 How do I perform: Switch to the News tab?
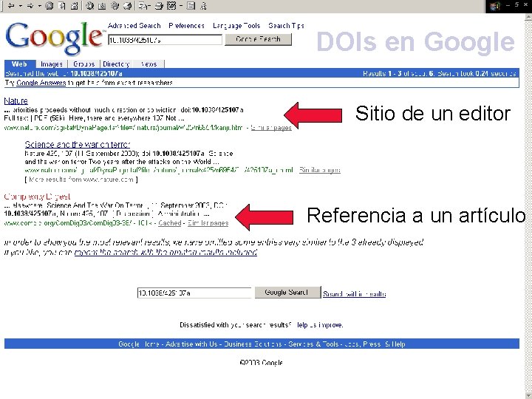[x=149, y=64]
